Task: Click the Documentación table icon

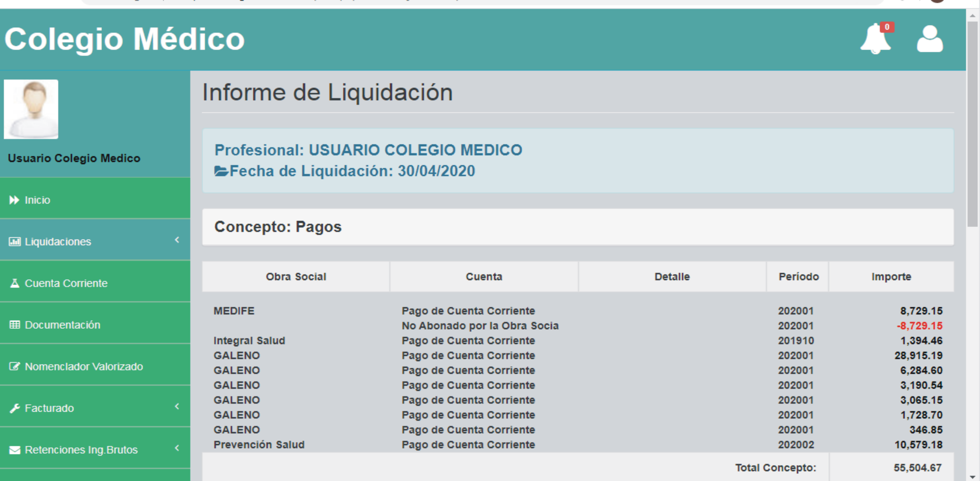Action: click(x=14, y=324)
